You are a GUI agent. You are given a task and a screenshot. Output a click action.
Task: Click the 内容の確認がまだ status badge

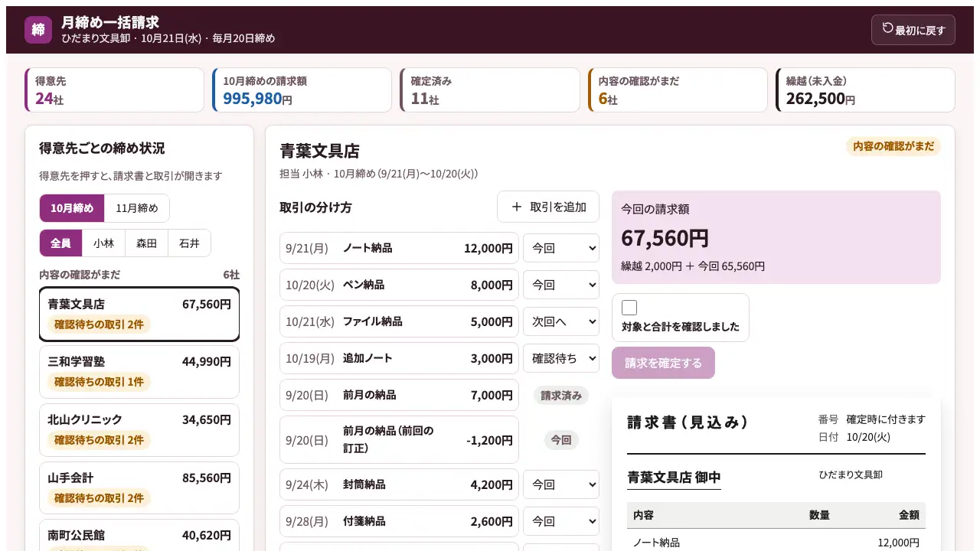pyautogui.click(x=893, y=146)
